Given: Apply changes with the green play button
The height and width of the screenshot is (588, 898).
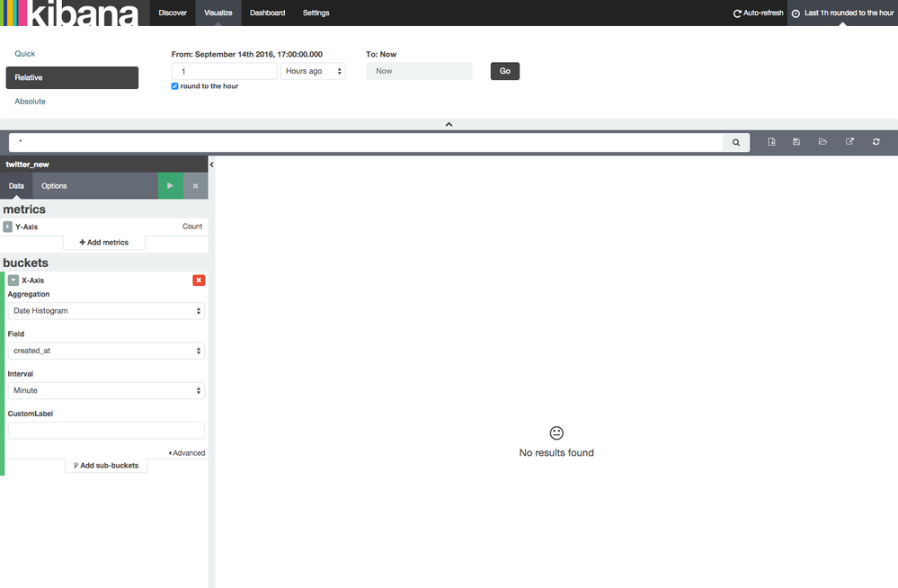Looking at the screenshot, I should click(x=170, y=185).
